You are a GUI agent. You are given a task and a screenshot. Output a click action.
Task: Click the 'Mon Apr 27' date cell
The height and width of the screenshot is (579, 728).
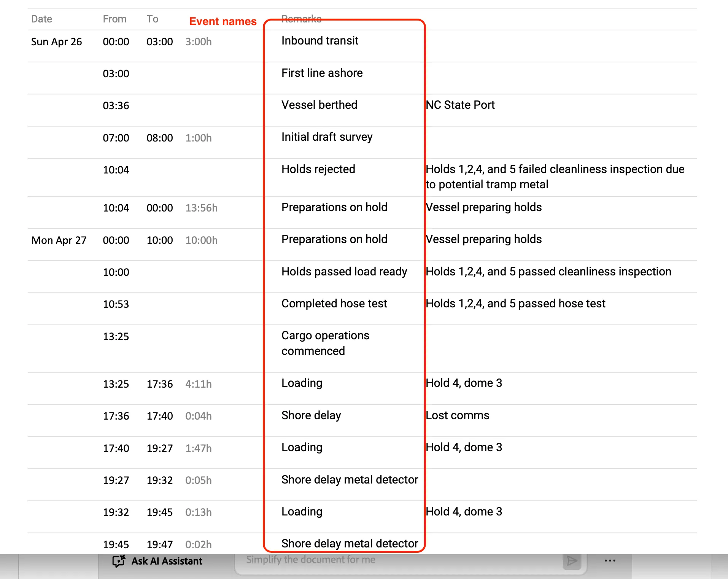(59, 240)
